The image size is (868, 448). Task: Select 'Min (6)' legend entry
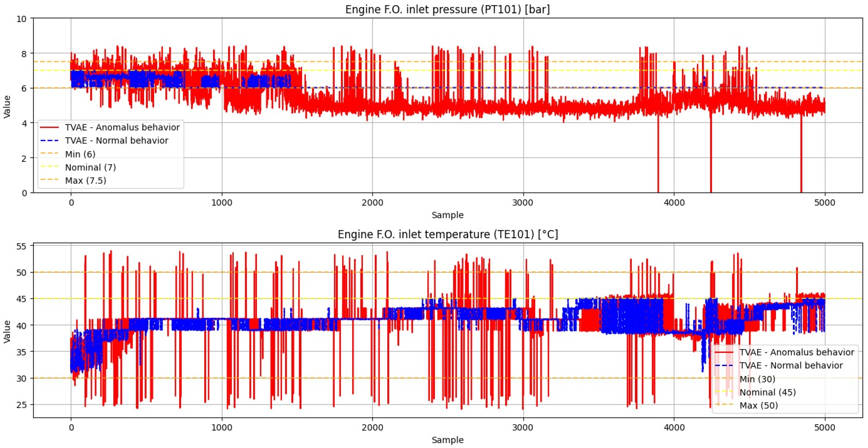[80, 154]
